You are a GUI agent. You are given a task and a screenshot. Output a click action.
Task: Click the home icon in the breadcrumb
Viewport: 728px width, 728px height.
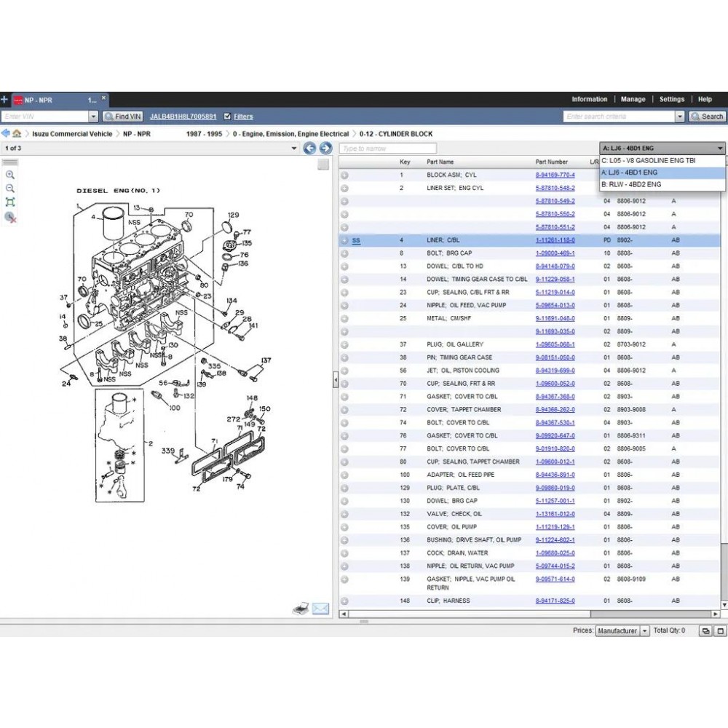pyautogui.click(x=16, y=134)
